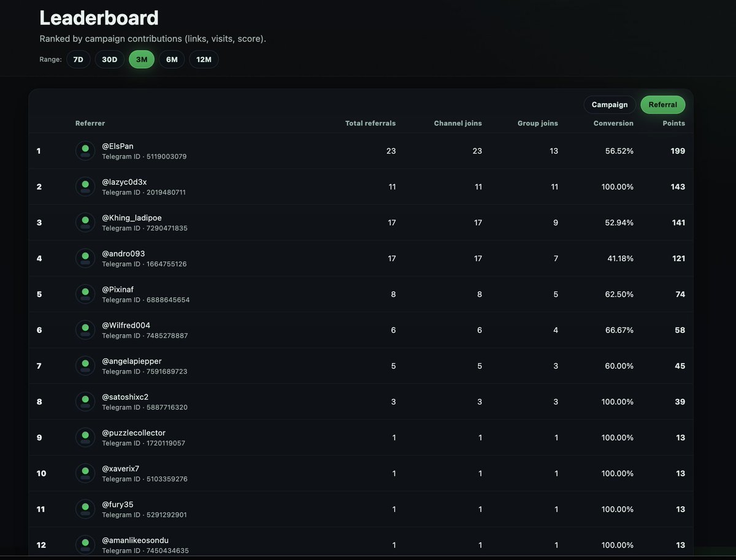736x560 pixels.
Task: Sort by Points column header
Action: pos(674,123)
